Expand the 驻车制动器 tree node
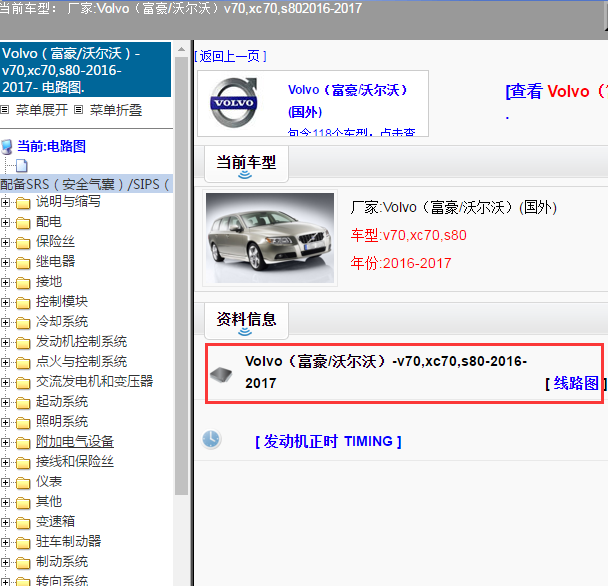Image resolution: width=608 pixels, height=586 pixels. coord(5,542)
